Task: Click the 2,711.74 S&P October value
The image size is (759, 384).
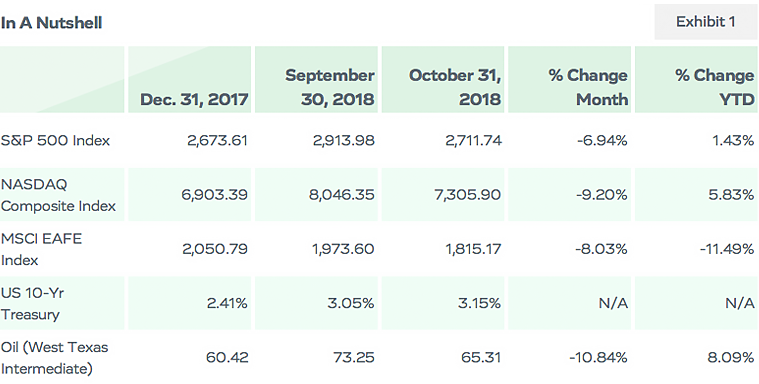Action: pos(473,140)
